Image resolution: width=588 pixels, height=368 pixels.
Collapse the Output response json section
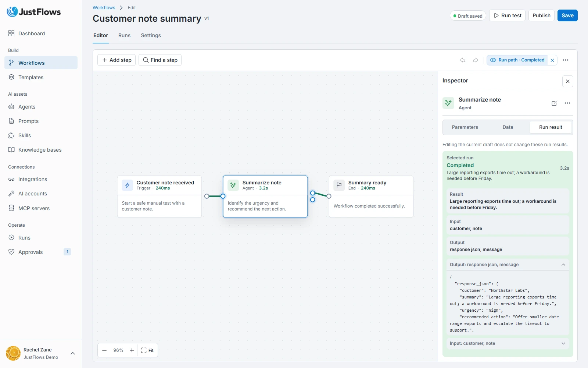pyautogui.click(x=508, y=265)
